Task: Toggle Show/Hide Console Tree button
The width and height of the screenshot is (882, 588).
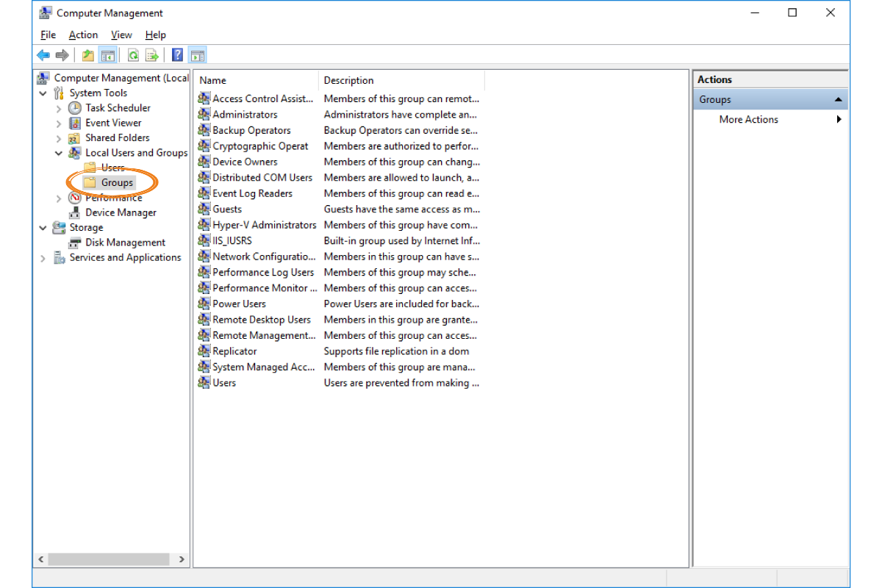Action: 108,55
